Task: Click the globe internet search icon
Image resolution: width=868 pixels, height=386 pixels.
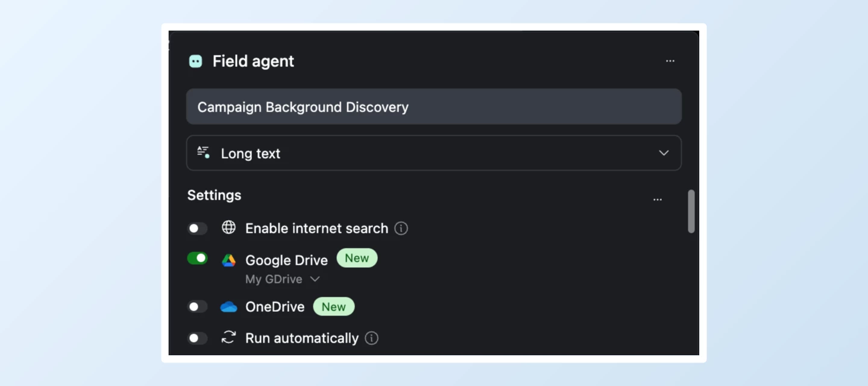Action: point(228,228)
